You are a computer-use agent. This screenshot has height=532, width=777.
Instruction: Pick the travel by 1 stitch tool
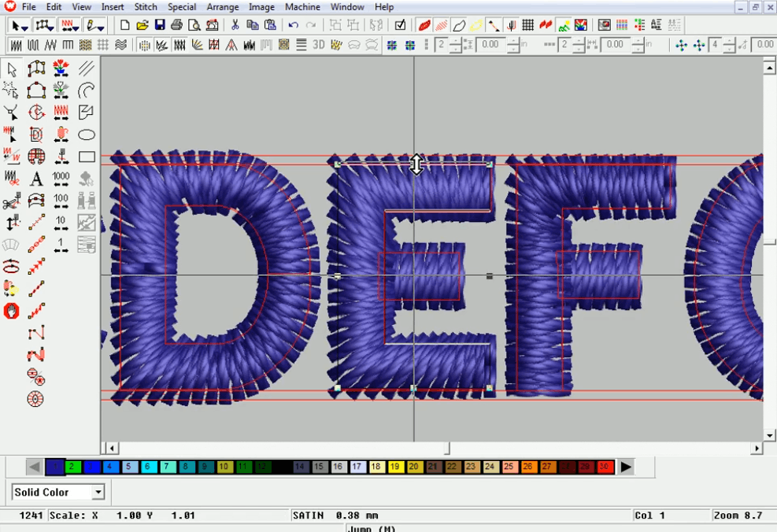(x=61, y=246)
